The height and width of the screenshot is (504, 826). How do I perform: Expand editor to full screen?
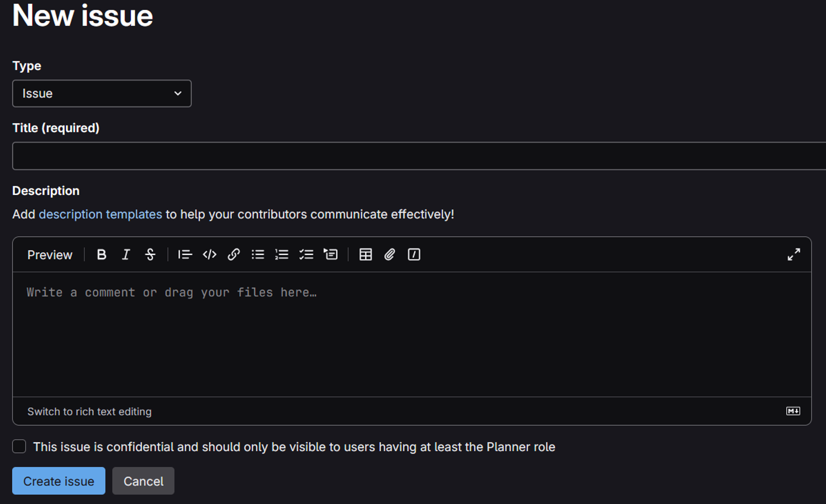(x=793, y=254)
